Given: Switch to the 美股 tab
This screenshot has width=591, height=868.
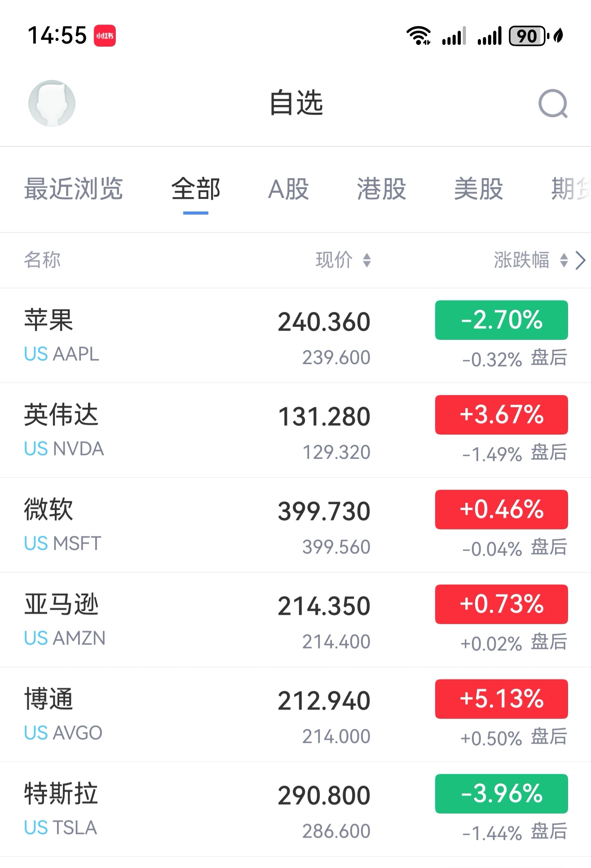Looking at the screenshot, I should pos(478,189).
